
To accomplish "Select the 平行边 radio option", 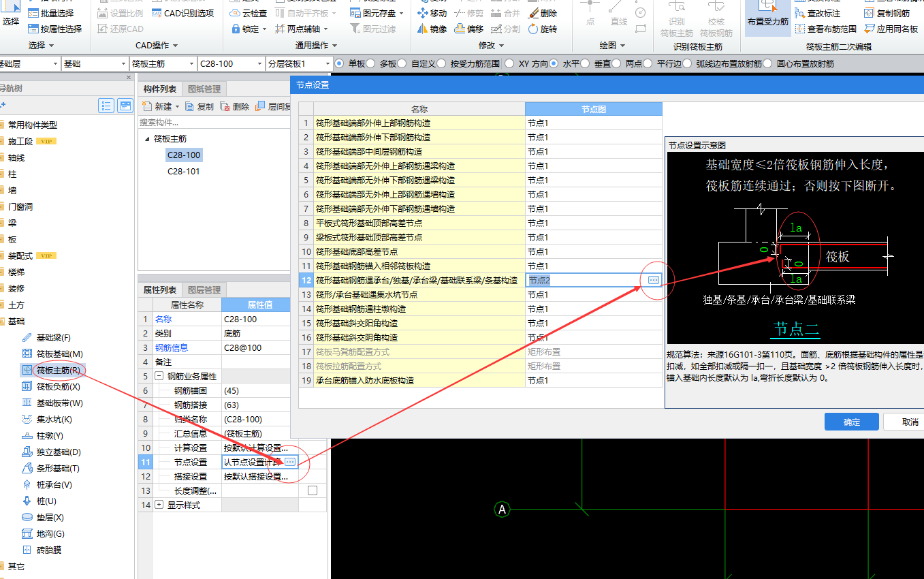I will pos(648,63).
